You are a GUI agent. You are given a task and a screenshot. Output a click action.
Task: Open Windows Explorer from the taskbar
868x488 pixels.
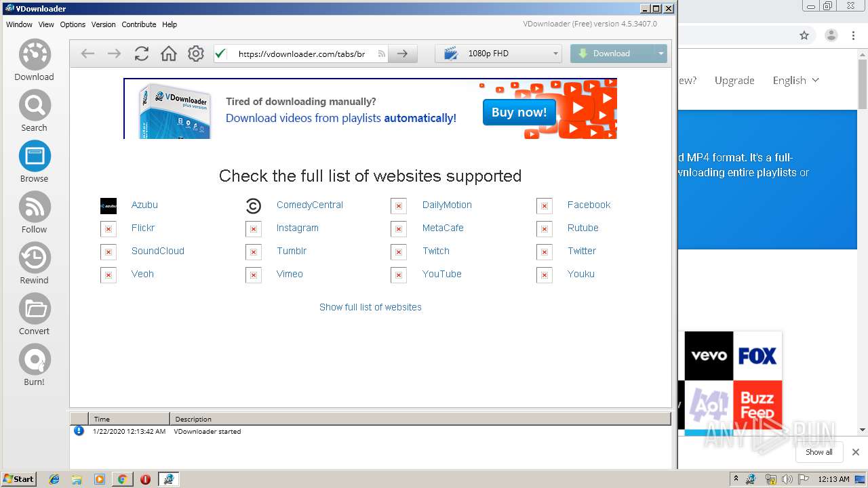point(77,479)
